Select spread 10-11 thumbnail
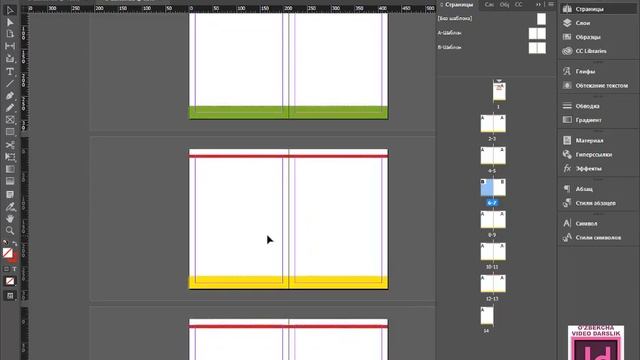Screen dimensions: 640x360 click(x=493, y=251)
